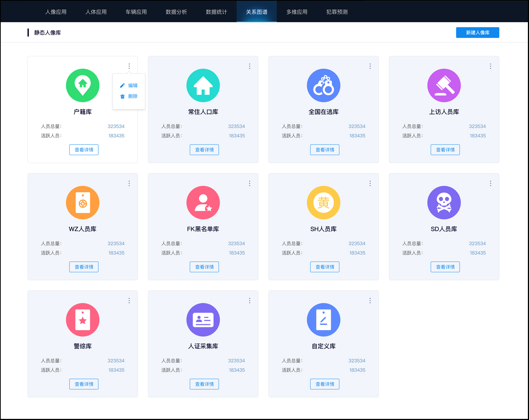This screenshot has height=420, width=529.
Task: Click the WZ人员库 orange target card icon
Action: pyautogui.click(x=83, y=203)
